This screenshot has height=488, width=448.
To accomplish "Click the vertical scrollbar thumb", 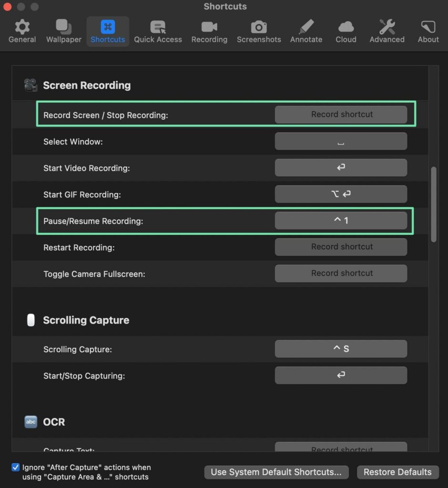I will (434, 204).
